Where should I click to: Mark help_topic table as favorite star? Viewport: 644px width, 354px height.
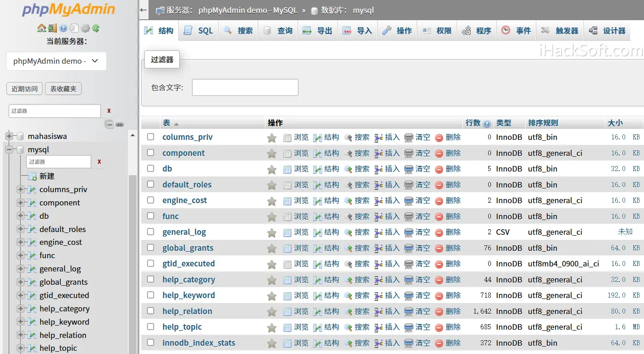[272, 327]
